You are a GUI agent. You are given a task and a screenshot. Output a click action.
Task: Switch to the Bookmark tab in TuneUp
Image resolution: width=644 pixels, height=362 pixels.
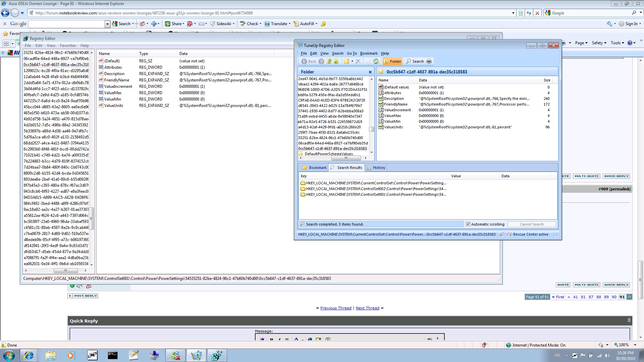pos(314,168)
